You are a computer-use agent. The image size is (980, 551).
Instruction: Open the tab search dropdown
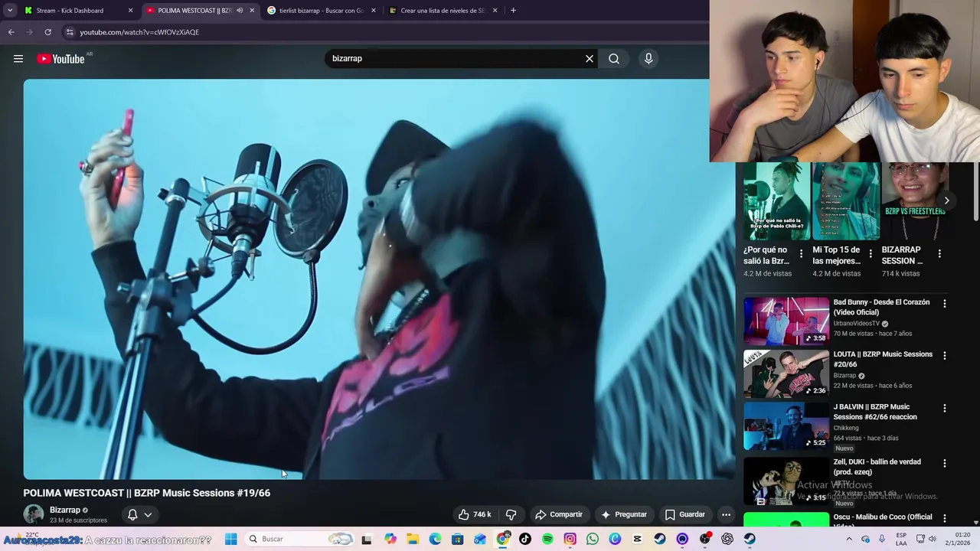10,11
